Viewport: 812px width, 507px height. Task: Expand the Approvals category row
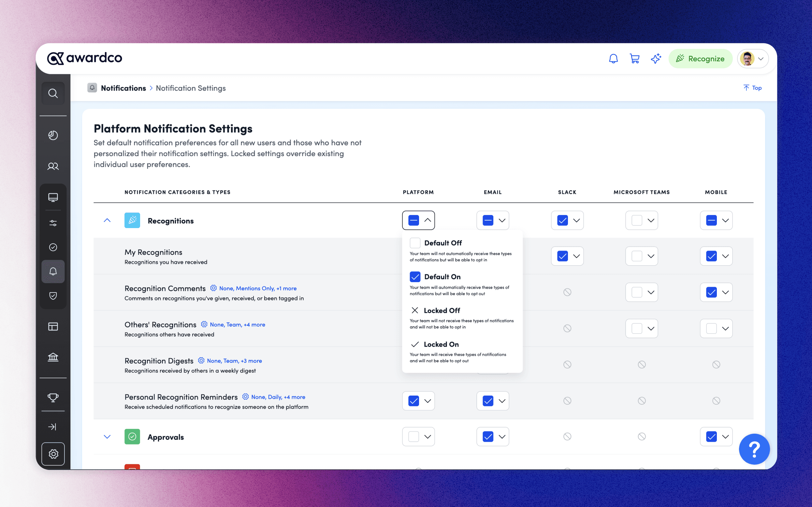[107, 437]
